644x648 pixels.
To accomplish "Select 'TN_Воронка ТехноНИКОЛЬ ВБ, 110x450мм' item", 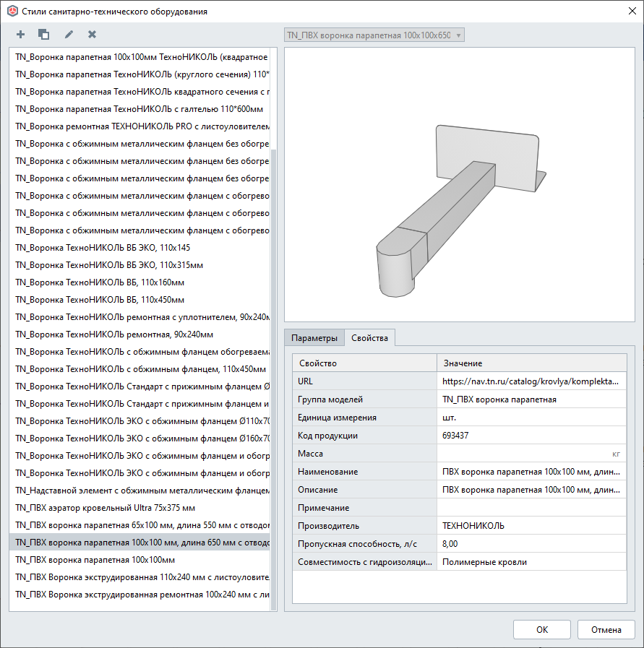I will 139,300.
